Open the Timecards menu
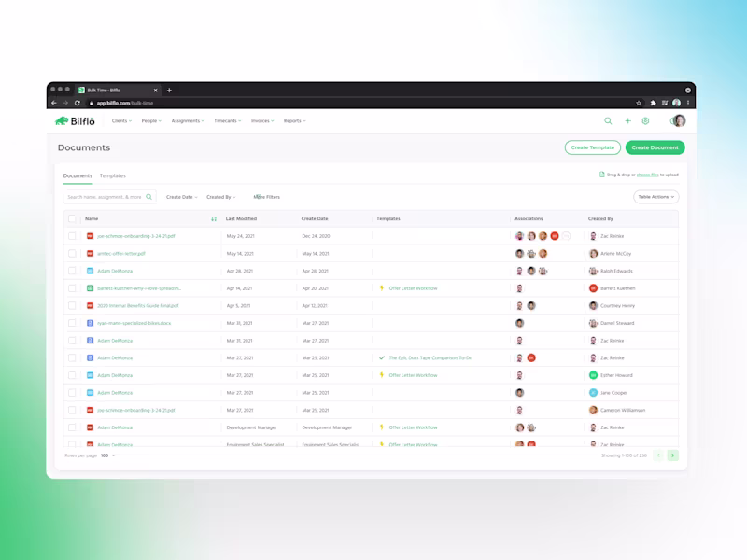 [x=227, y=121]
